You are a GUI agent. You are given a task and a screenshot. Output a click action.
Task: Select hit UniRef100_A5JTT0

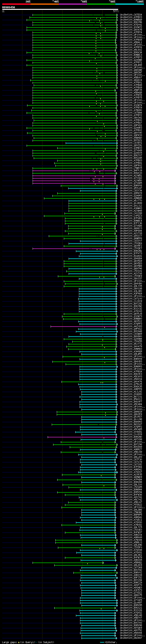tap(131, 201)
